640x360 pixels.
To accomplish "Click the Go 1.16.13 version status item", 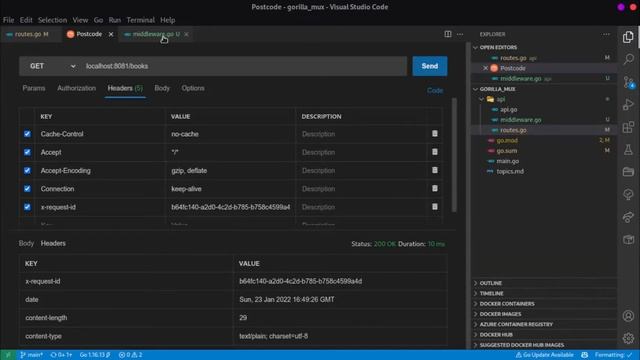I will pyautogui.click(x=95, y=355).
